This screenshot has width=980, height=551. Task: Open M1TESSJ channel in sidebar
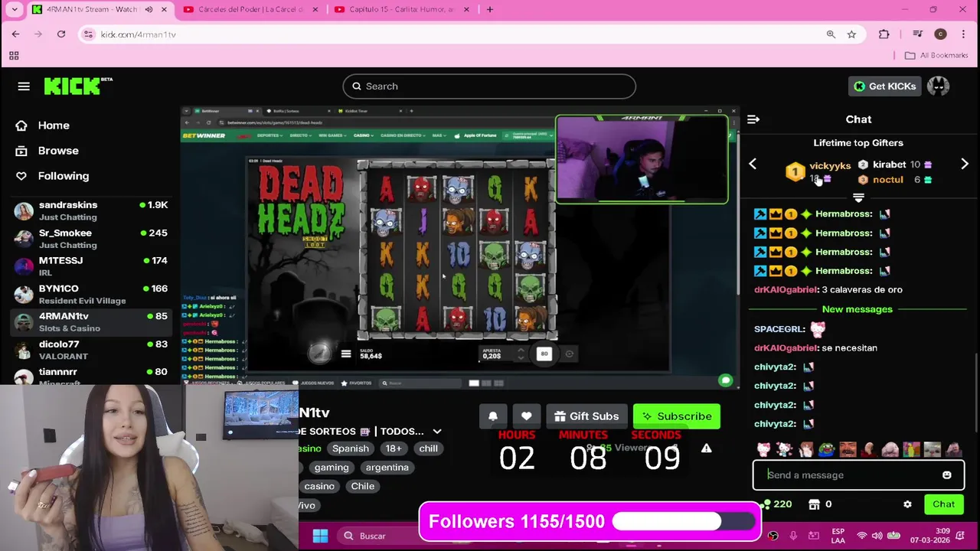(x=90, y=266)
